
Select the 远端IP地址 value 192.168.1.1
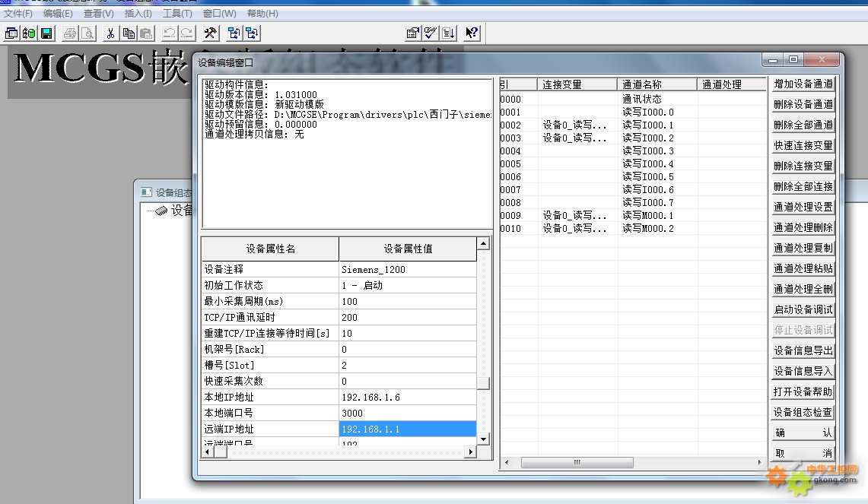coord(408,430)
